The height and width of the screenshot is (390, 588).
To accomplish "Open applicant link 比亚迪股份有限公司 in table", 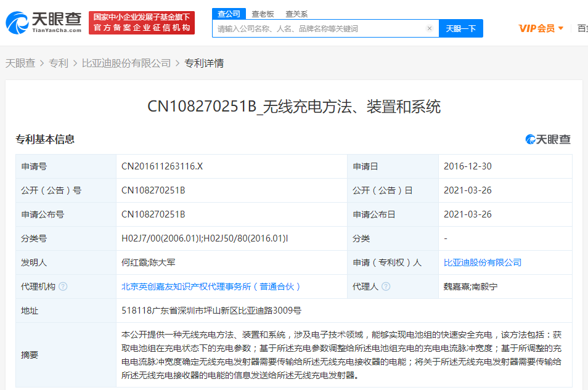I will pyautogui.click(x=483, y=262).
